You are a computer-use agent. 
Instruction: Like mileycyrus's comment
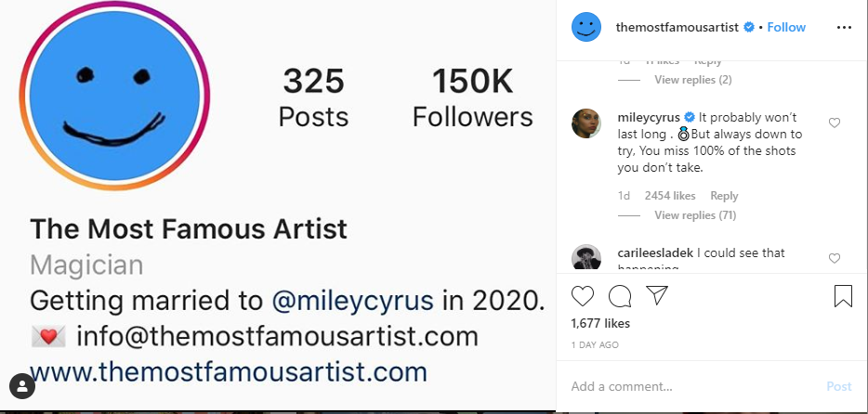[835, 123]
